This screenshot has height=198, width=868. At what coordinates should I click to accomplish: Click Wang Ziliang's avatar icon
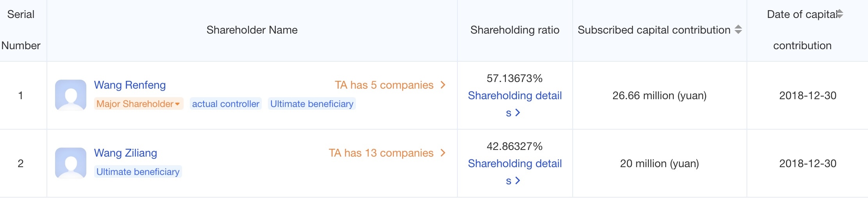point(71,163)
